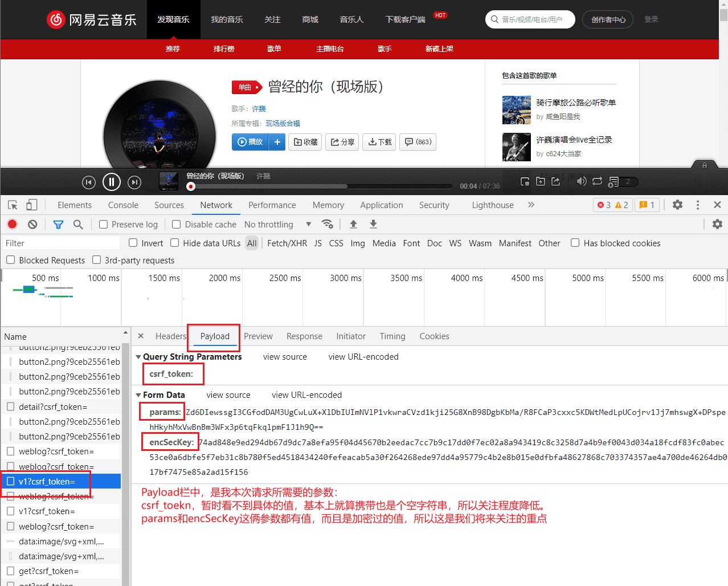Screen dimensions: 728x586
Task: Check Hide data URLs checkbox
Action: tap(175, 243)
